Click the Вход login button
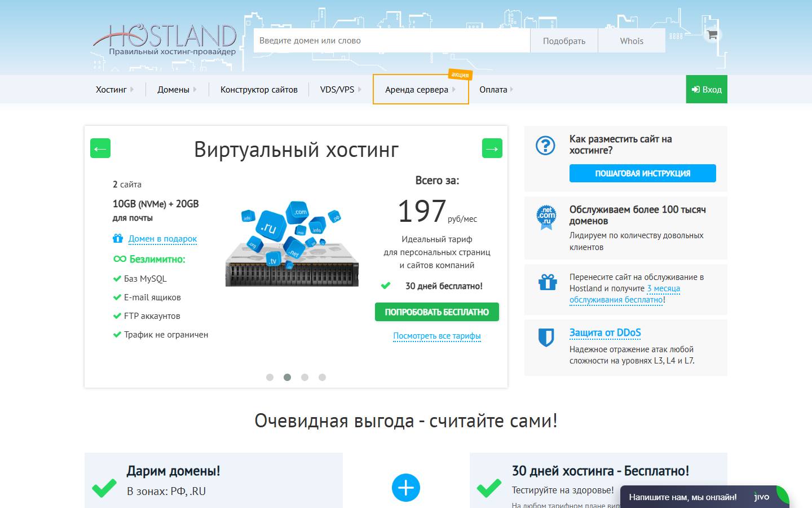Screen dimensions: 812x508 [x=707, y=89]
